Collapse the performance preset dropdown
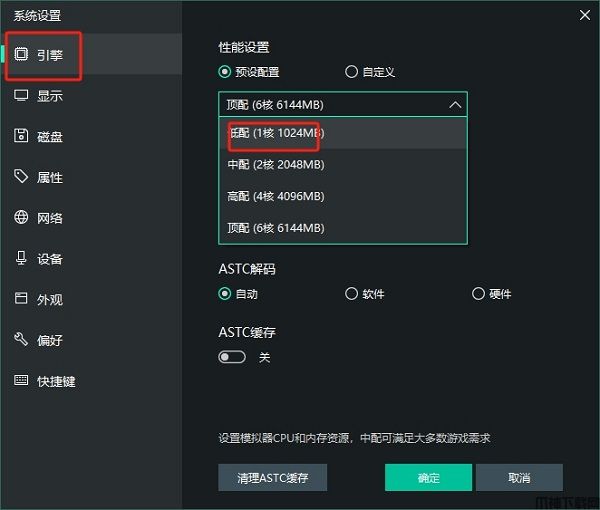The width and height of the screenshot is (600, 510). pos(455,104)
